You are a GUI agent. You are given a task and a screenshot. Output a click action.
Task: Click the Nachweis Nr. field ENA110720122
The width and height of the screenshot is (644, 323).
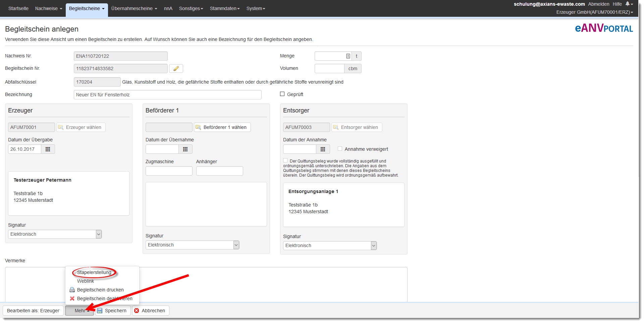pos(121,56)
